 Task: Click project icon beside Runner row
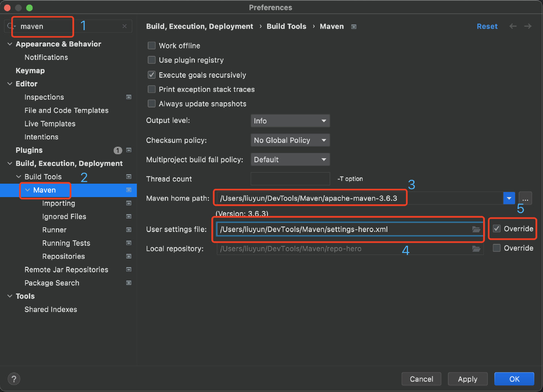[x=128, y=230]
